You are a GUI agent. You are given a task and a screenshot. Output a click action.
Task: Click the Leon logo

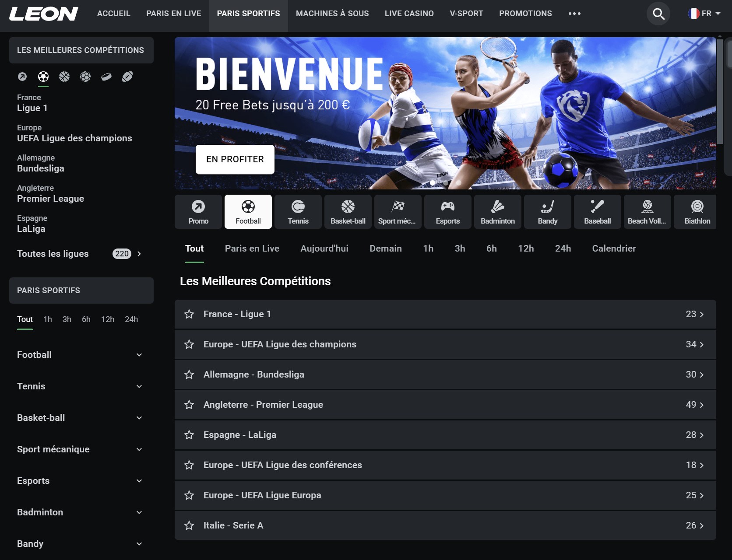43,14
